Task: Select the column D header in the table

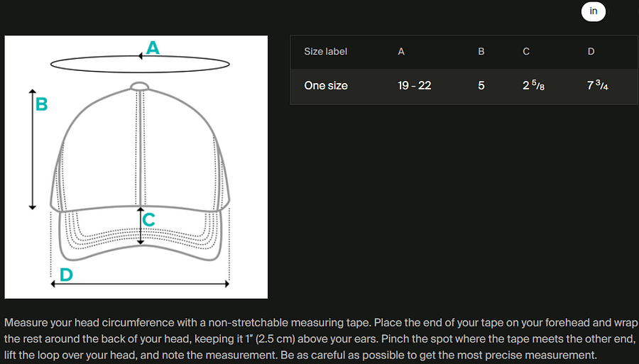Action: click(x=591, y=52)
